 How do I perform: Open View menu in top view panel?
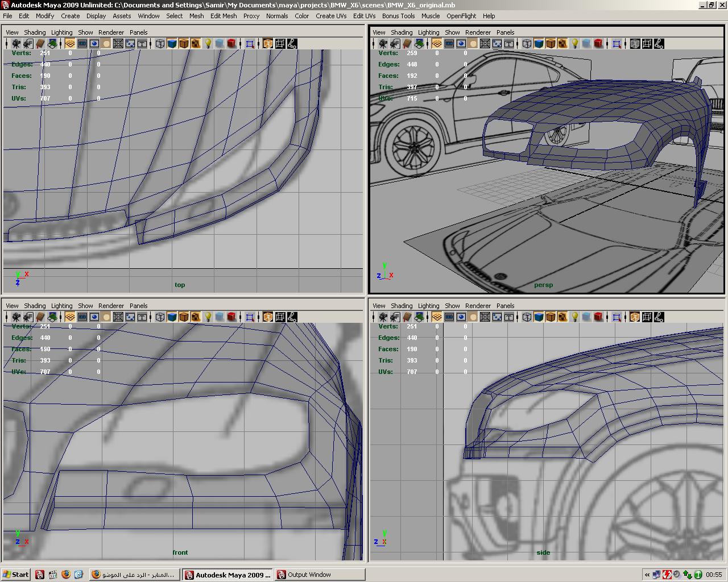(x=12, y=32)
